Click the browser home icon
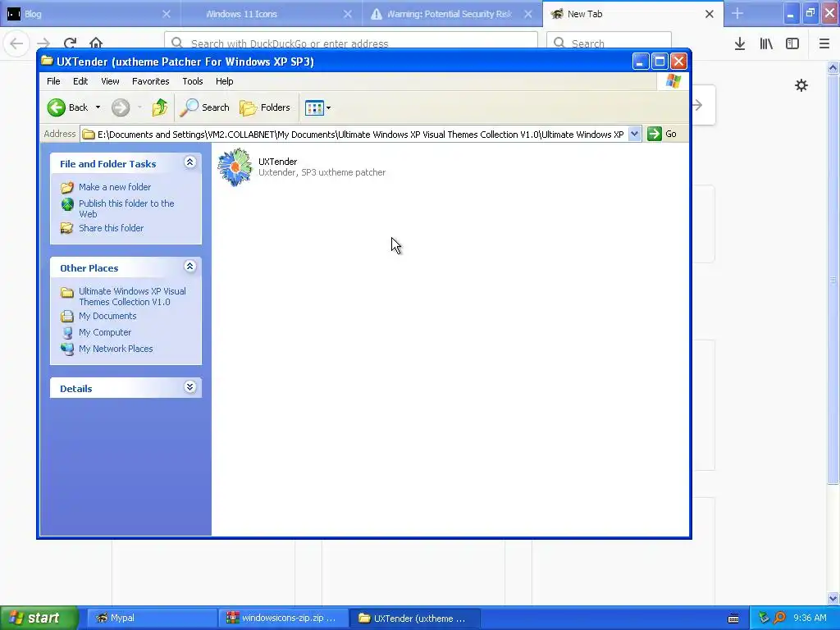The height and width of the screenshot is (630, 840). click(96, 43)
